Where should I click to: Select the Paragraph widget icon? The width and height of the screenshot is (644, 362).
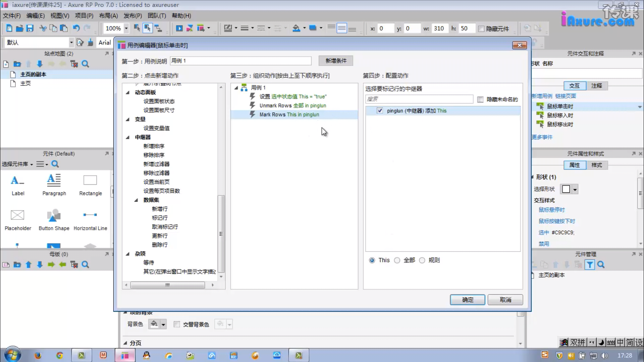click(54, 180)
